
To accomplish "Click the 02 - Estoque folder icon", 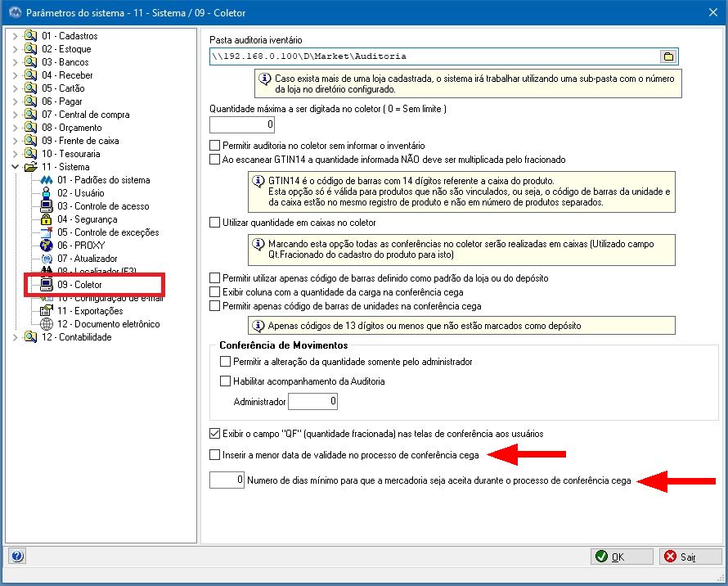I will (30, 49).
